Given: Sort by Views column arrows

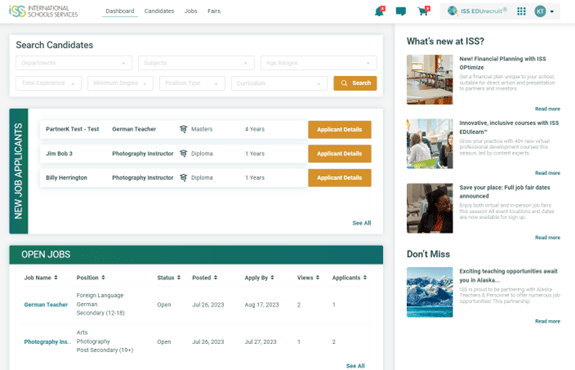Looking at the screenshot, I should click(x=318, y=278).
